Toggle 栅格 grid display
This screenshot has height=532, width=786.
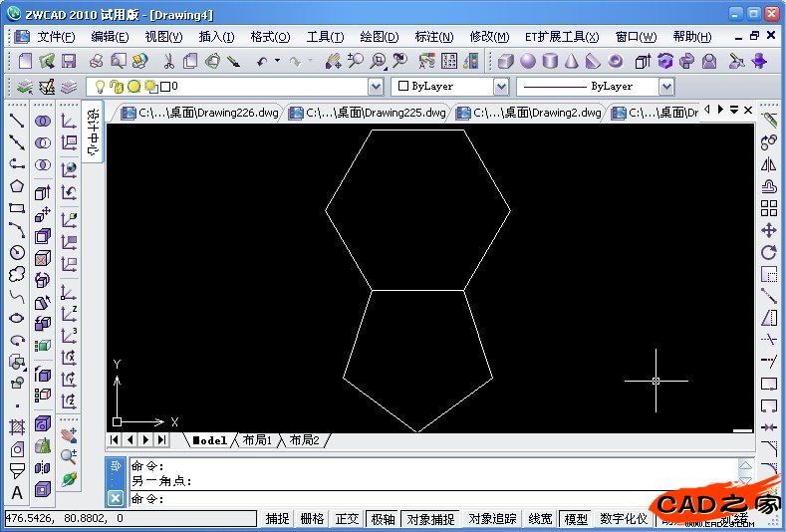click(312, 518)
